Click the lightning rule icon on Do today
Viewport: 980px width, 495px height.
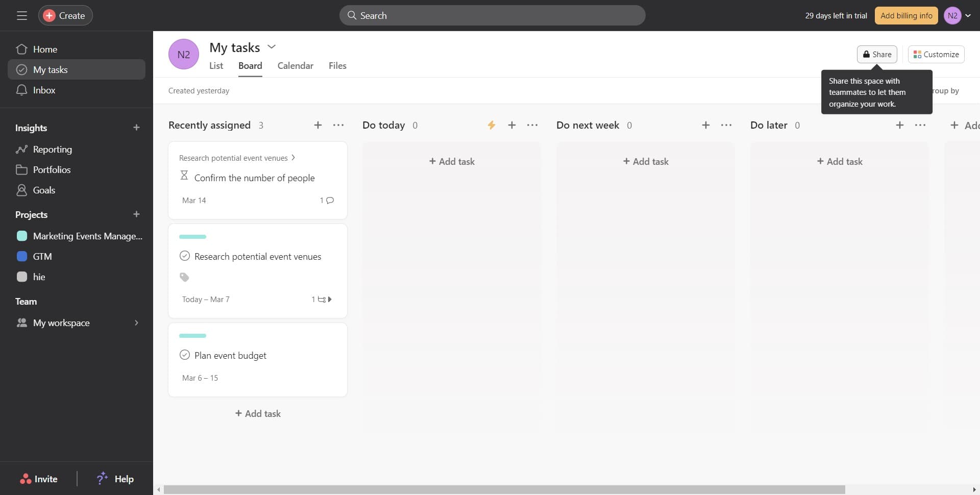pos(491,125)
